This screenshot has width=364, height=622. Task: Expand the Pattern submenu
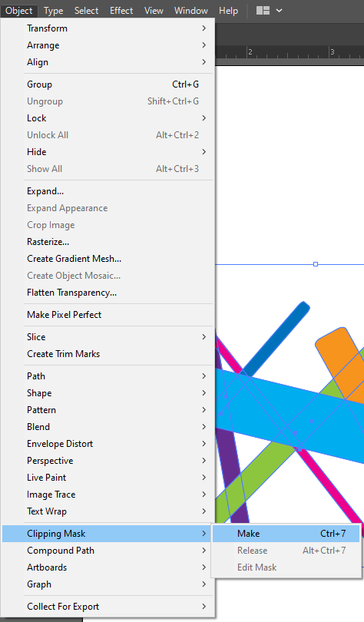pos(108,410)
